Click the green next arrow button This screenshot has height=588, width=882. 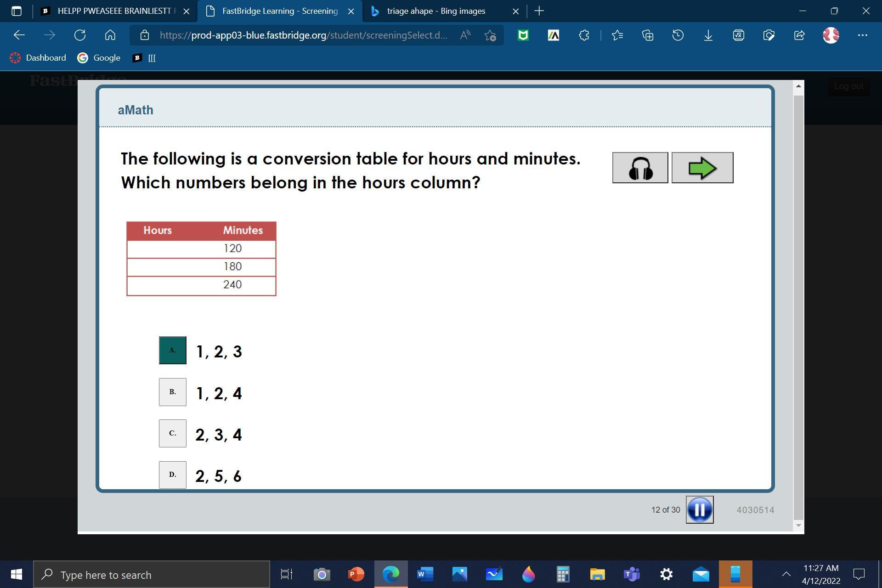(702, 168)
